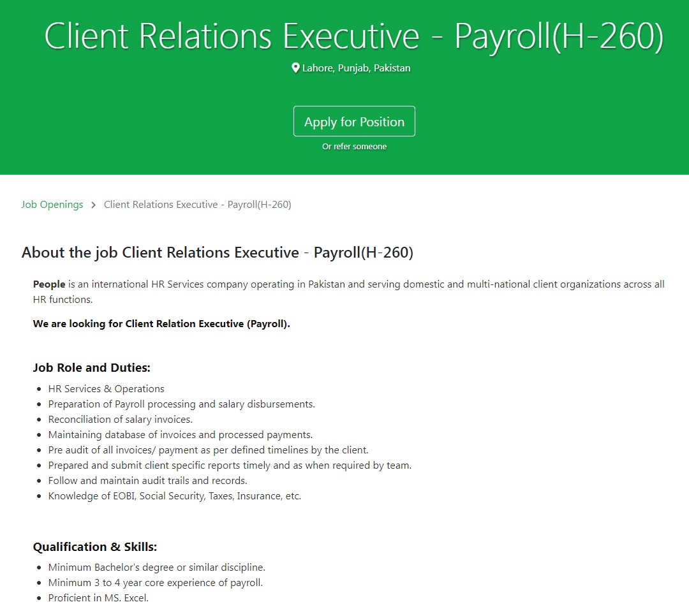689x616 pixels.
Task: Click the EOBI, Social Security knowledge bullet
Action: click(x=175, y=496)
